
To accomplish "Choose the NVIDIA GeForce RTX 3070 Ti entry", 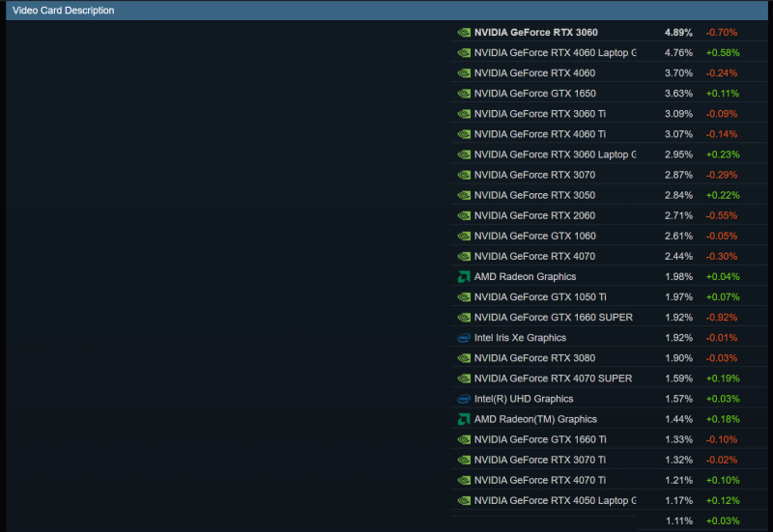I will 540,460.
